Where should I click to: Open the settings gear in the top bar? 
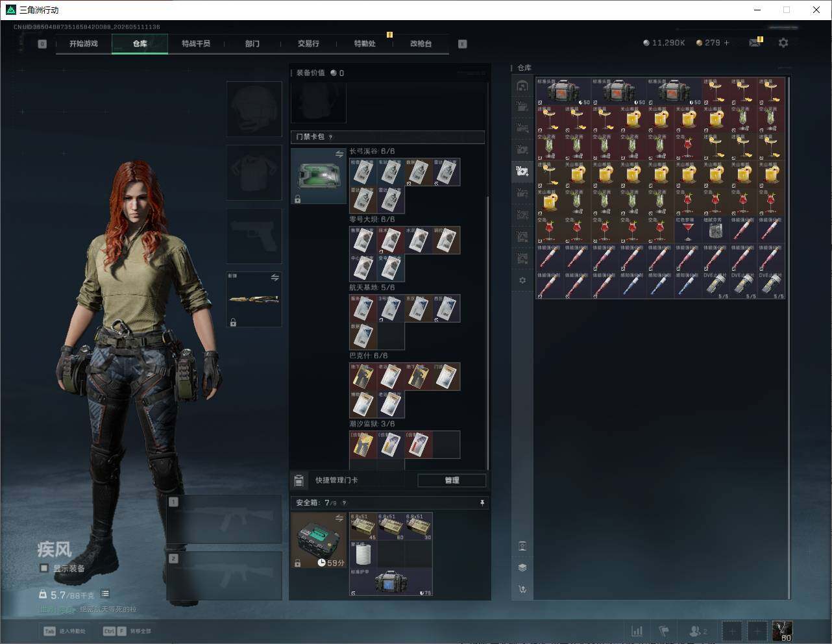pos(783,43)
